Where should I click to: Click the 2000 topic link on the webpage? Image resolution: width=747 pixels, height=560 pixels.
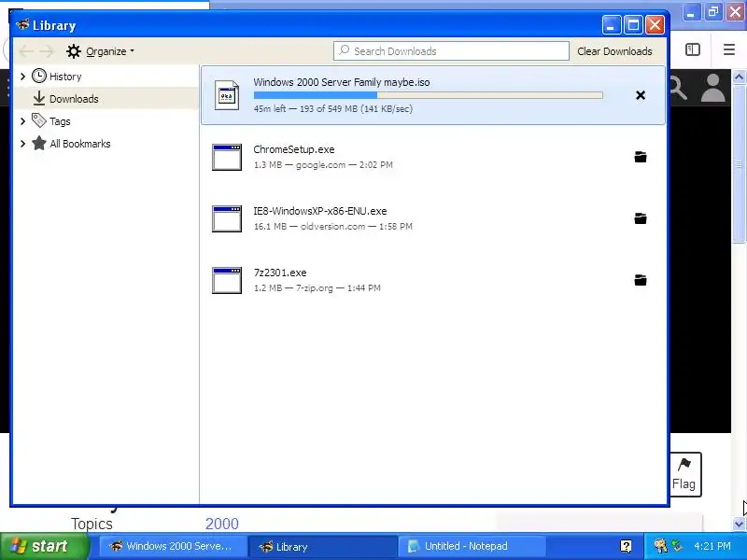pyautogui.click(x=222, y=524)
